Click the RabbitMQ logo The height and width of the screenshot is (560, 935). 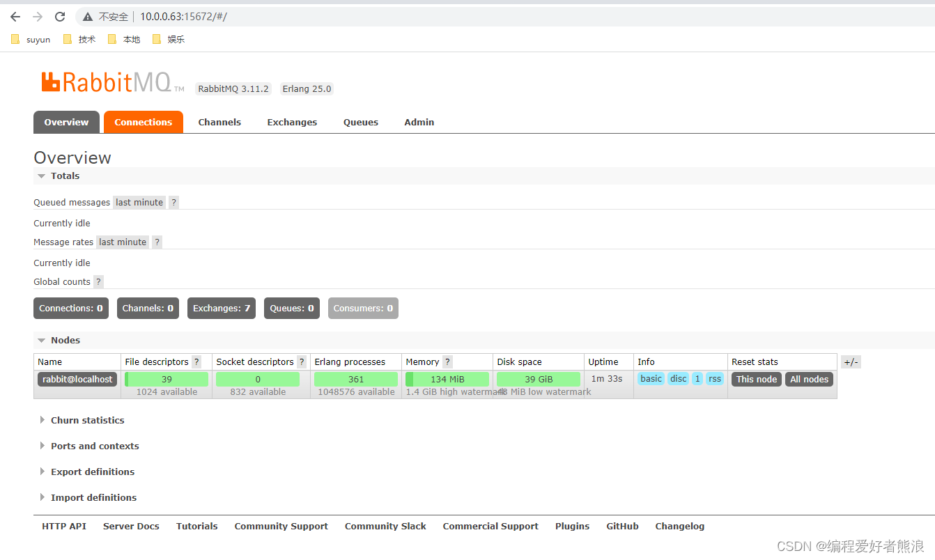[x=113, y=82]
